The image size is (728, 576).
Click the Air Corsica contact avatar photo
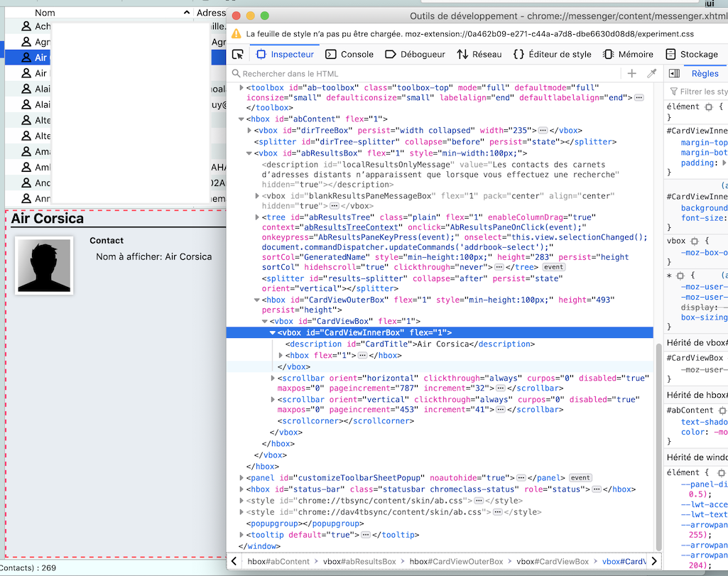pos(44,265)
